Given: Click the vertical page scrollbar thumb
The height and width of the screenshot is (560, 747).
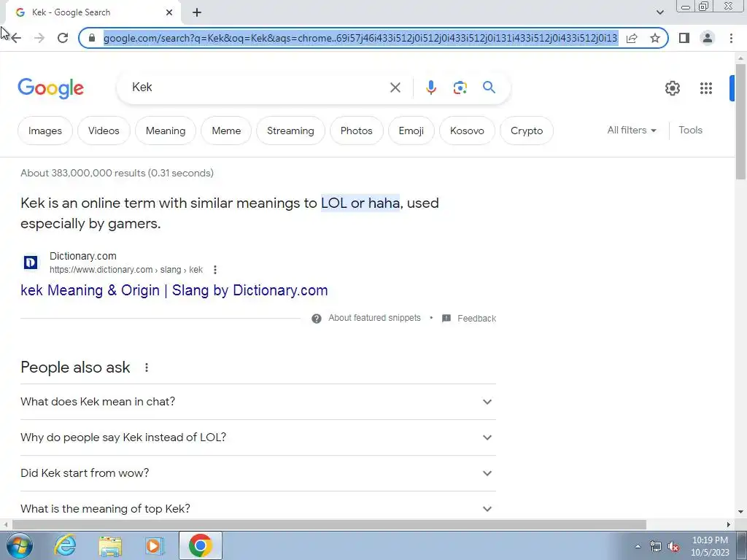Looking at the screenshot, I should point(740,122).
